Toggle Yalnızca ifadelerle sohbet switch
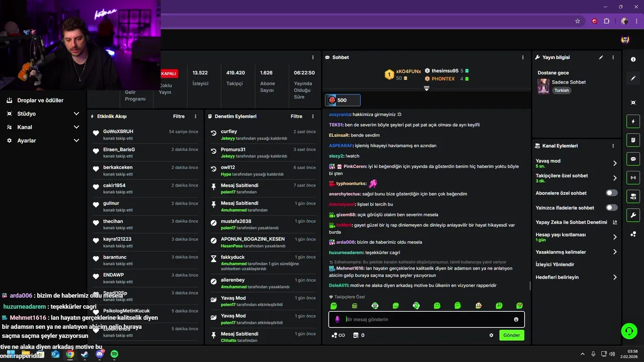Image resolution: width=644 pixels, height=362 pixels. 612,208
